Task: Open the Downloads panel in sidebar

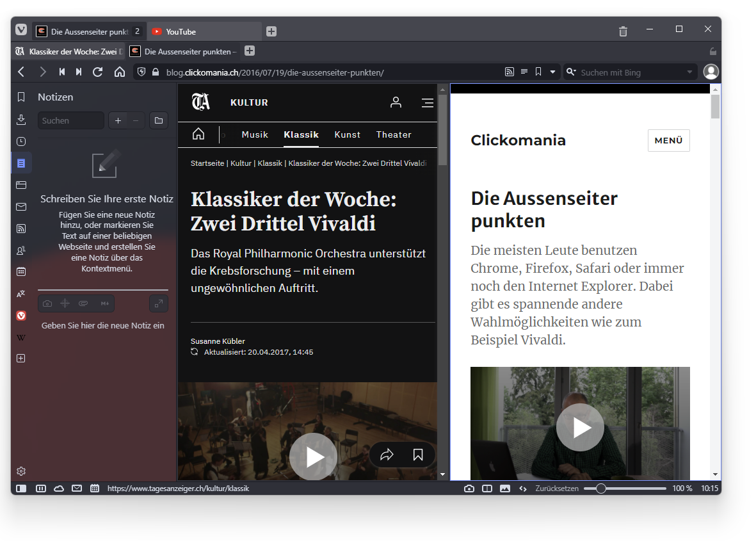Action: pos(21,119)
